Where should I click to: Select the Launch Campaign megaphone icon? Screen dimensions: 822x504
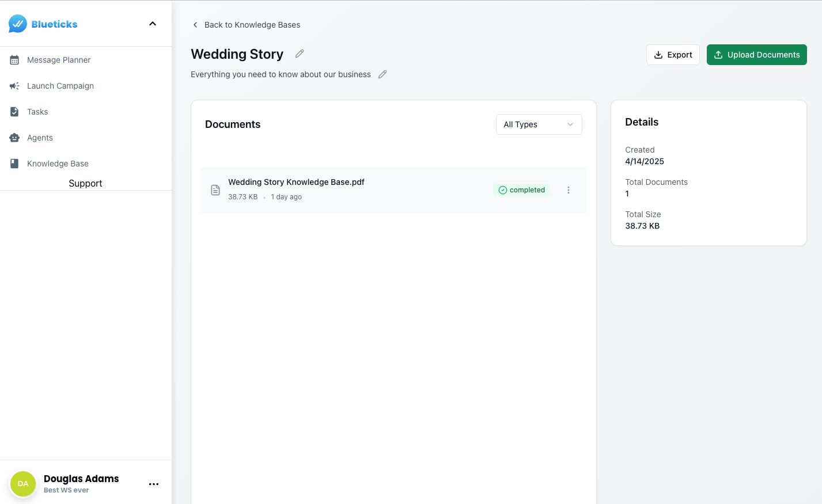click(14, 86)
